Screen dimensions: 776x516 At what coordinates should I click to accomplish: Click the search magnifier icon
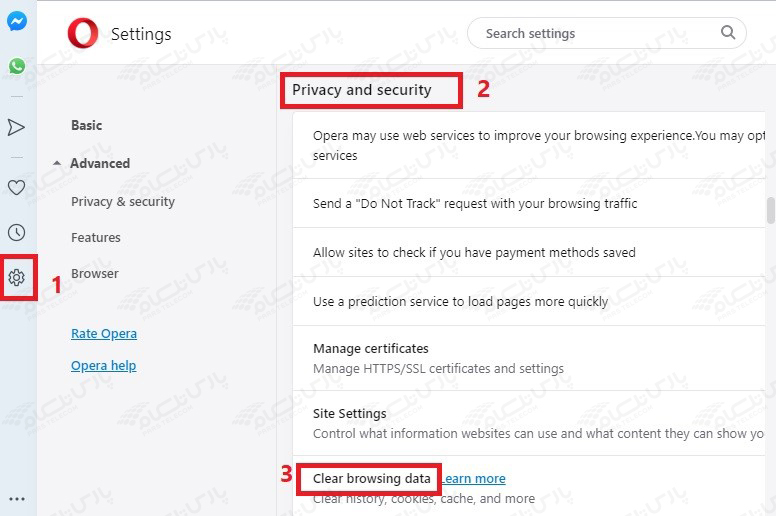tap(728, 33)
